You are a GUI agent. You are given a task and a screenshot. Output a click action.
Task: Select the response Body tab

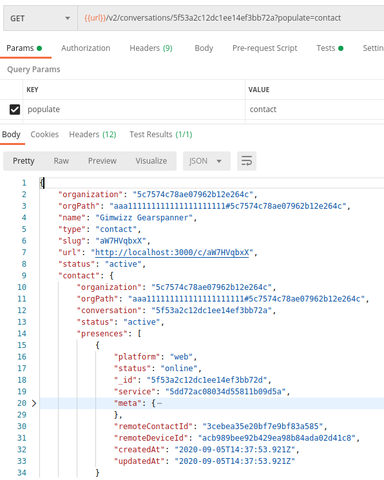(11, 135)
